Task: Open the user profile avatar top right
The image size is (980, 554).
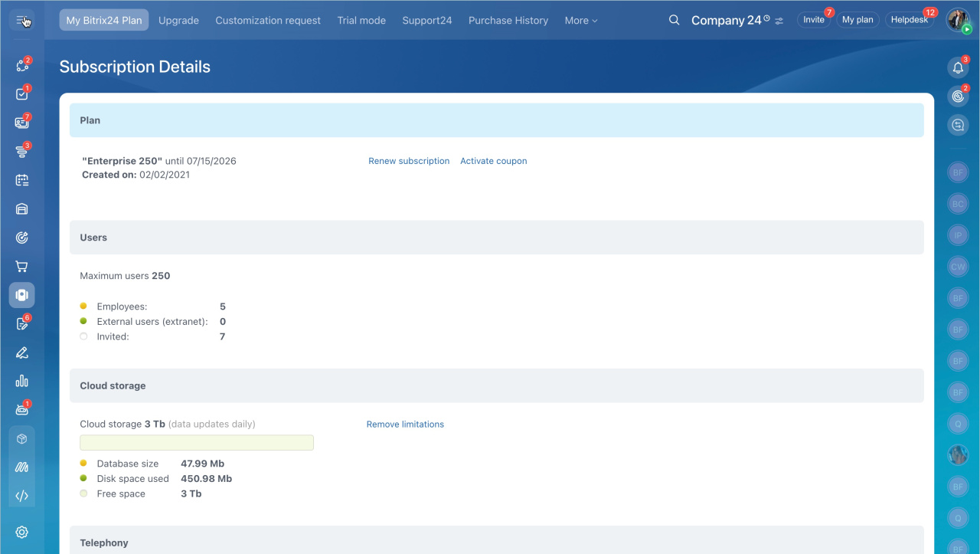Action: click(959, 20)
